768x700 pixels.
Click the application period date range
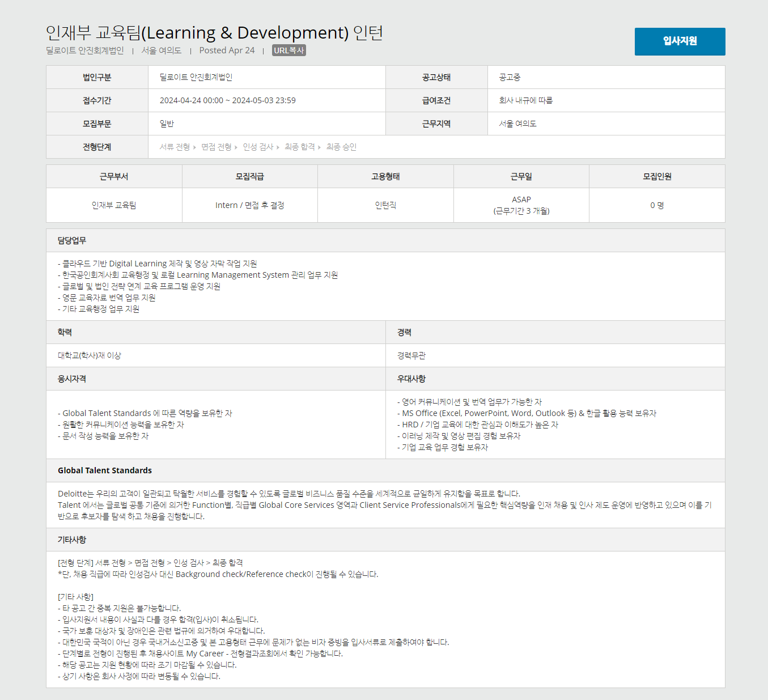tap(228, 100)
